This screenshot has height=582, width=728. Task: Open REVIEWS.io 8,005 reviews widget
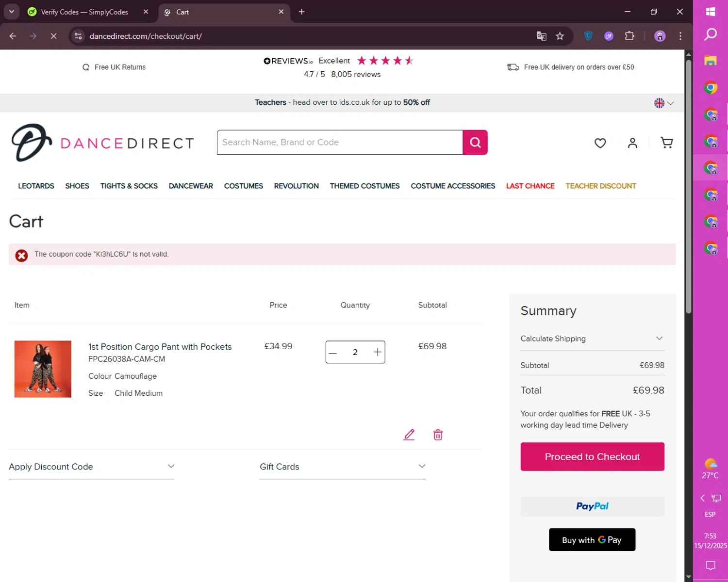[339, 67]
